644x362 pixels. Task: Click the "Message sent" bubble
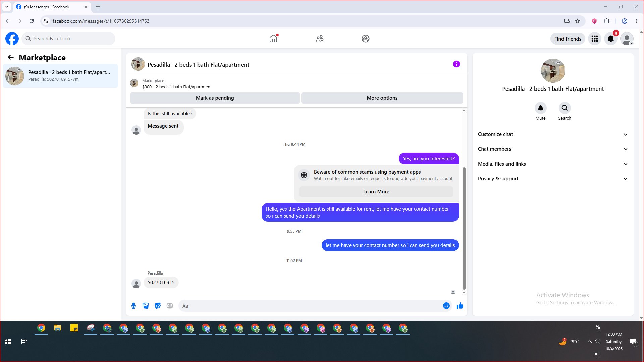(x=163, y=127)
